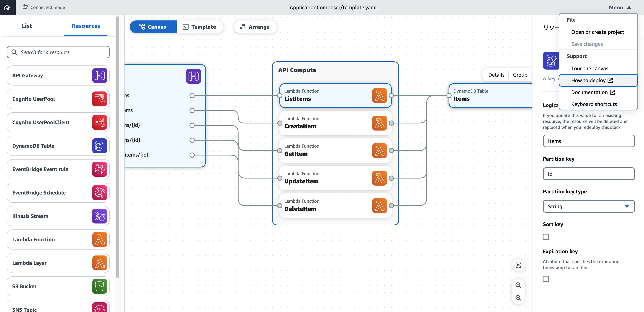
Task: Select Cognito UserPool icon in palette
Action: (x=99, y=99)
